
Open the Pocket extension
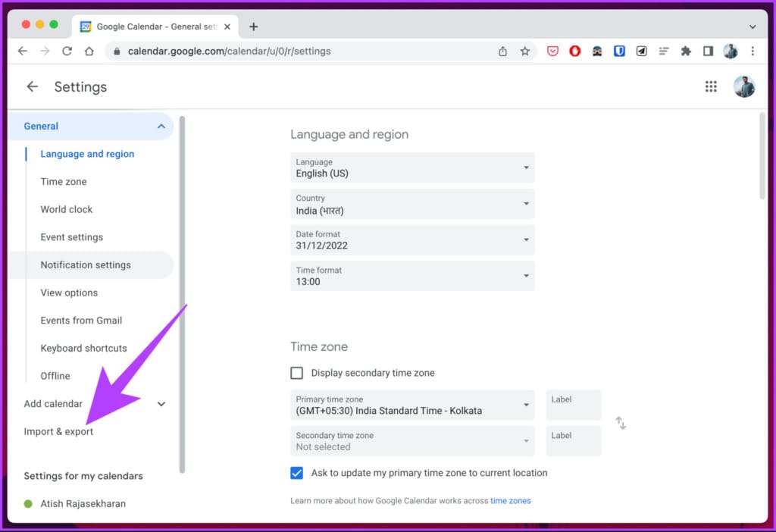(552, 51)
